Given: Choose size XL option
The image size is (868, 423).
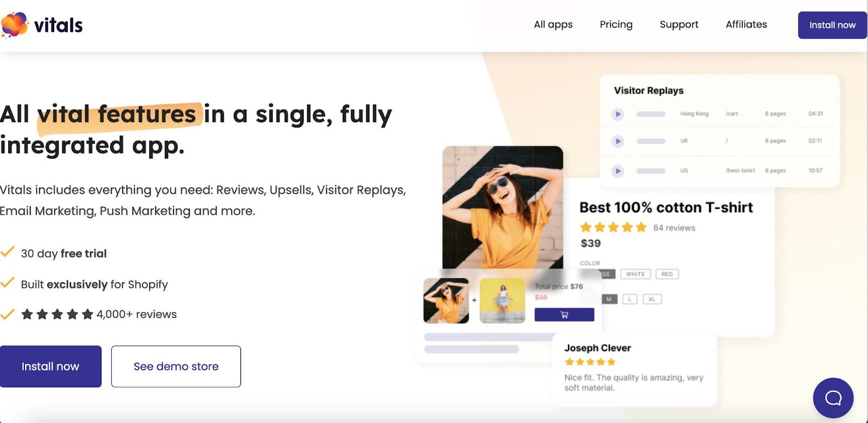Looking at the screenshot, I should pos(652,299).
